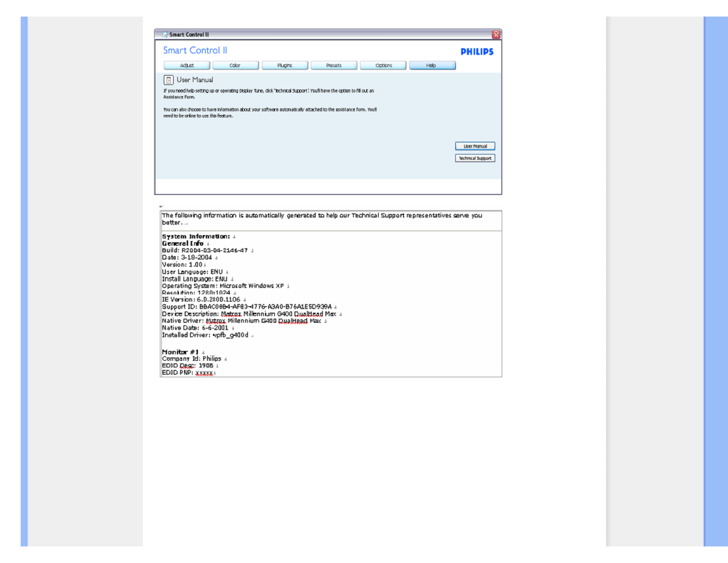
Task: Click the User Manual document icon
Action: tap(169, 80)
